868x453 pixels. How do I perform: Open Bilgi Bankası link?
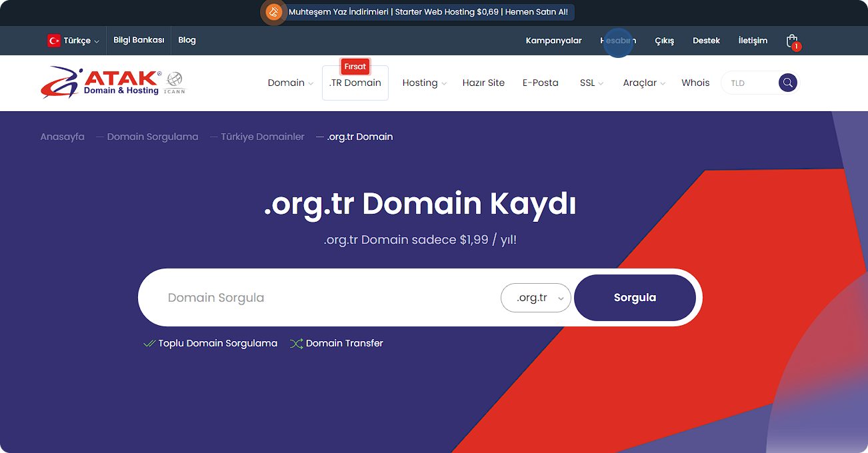(139, 40)
